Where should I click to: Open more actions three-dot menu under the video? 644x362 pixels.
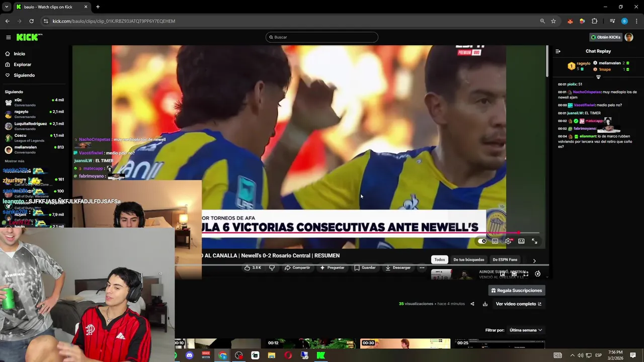422,268
